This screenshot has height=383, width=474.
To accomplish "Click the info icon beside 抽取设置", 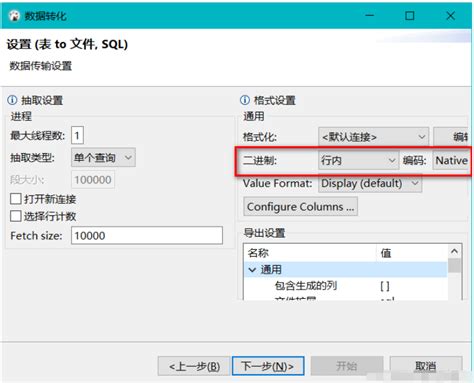I will coord(12,100).
